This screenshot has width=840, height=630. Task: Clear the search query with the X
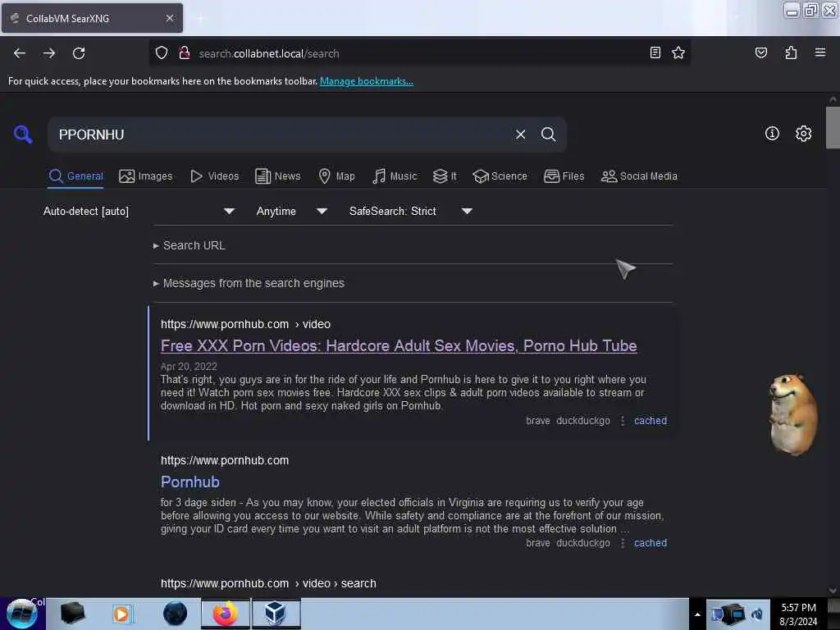click(x=520, y=135)
